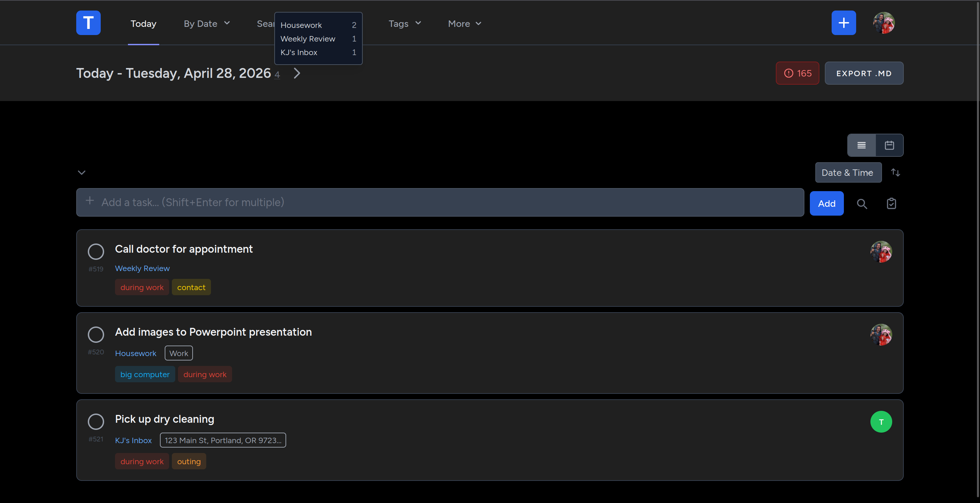980x503 pixels.
Task: Open the Weekly Review project link
Action: 142,268
